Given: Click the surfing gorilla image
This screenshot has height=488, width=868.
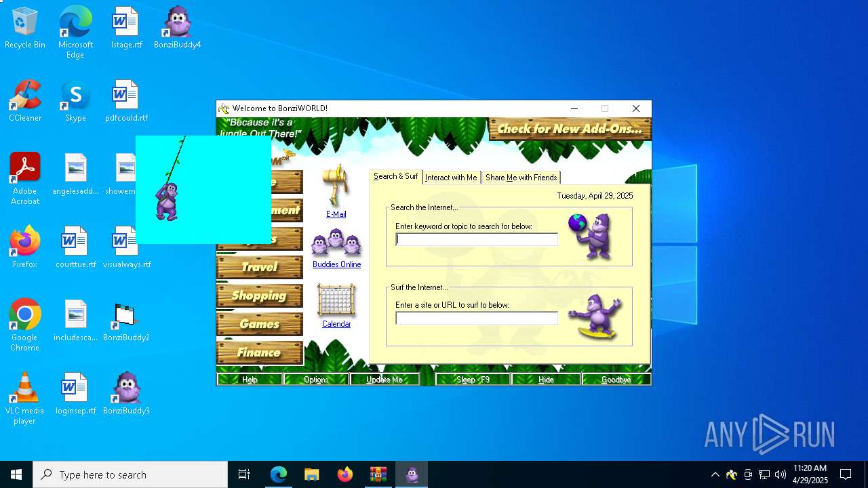Looking at the screenshot, I should [x=595, y=317].
